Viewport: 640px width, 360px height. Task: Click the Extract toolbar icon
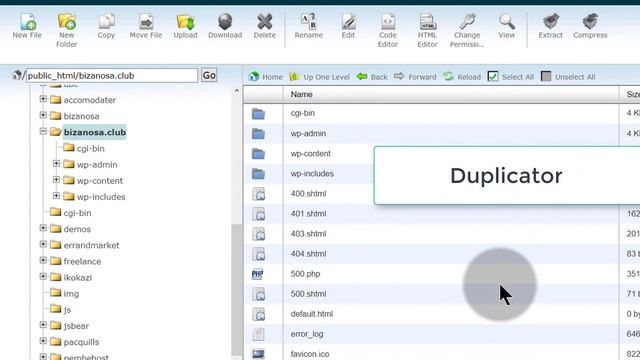point(551,26)
